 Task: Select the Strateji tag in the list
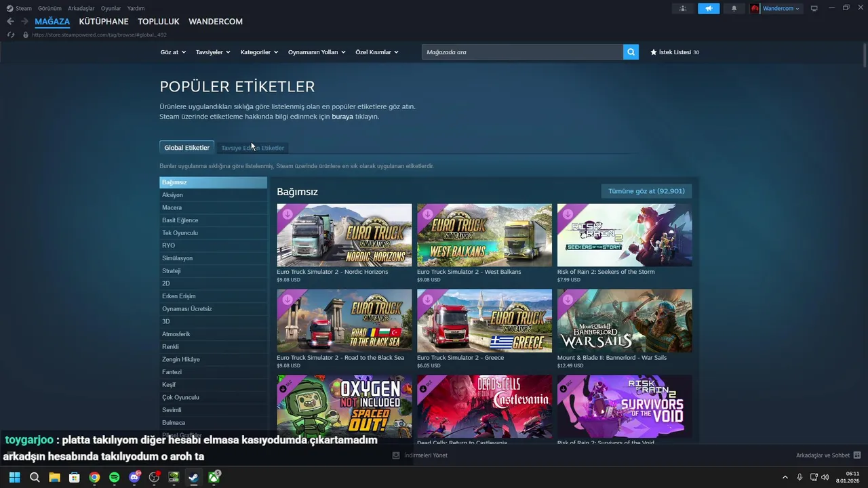click(x=213, y=271)
